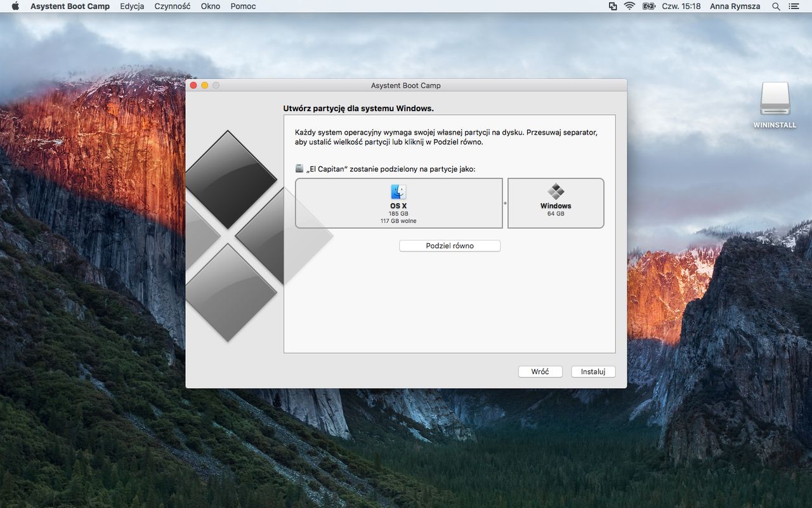Image resolution: width=812 pixels, height=508 pixels.
Task: Open the Okno menu
Action: tap(211, 6)
